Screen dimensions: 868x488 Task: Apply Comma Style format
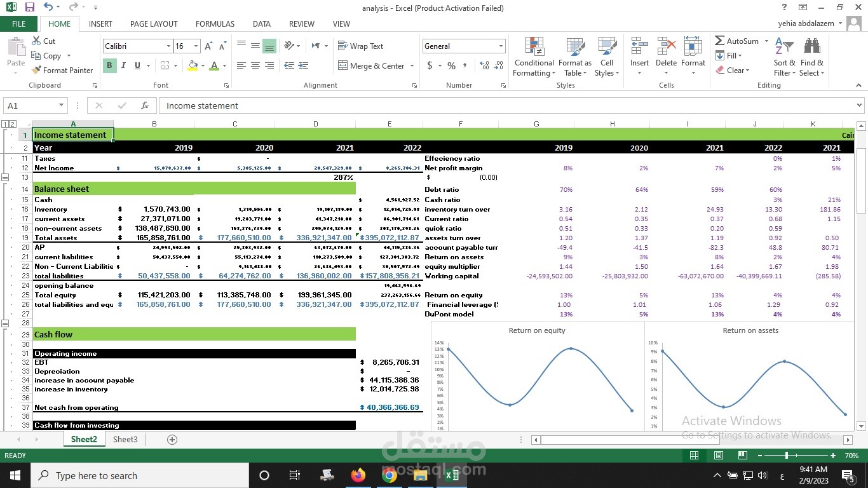(465, 65)
